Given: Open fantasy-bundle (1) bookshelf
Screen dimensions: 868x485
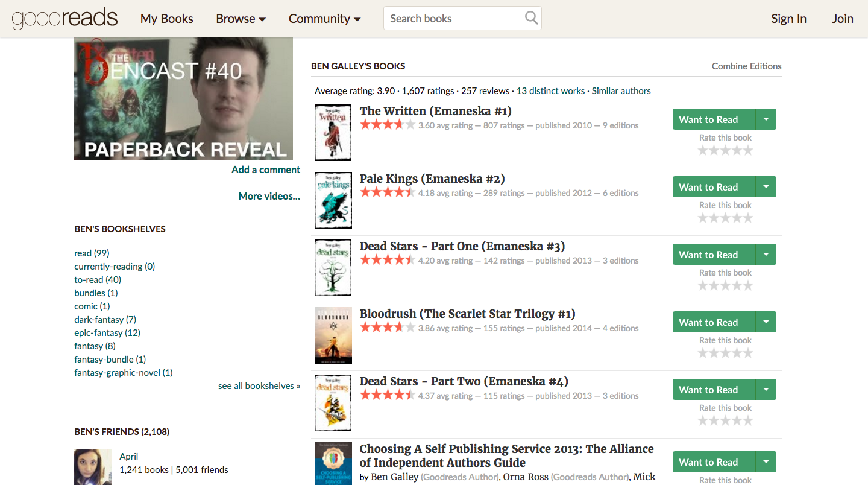Looking at the screenshot, I should point(110,360).
